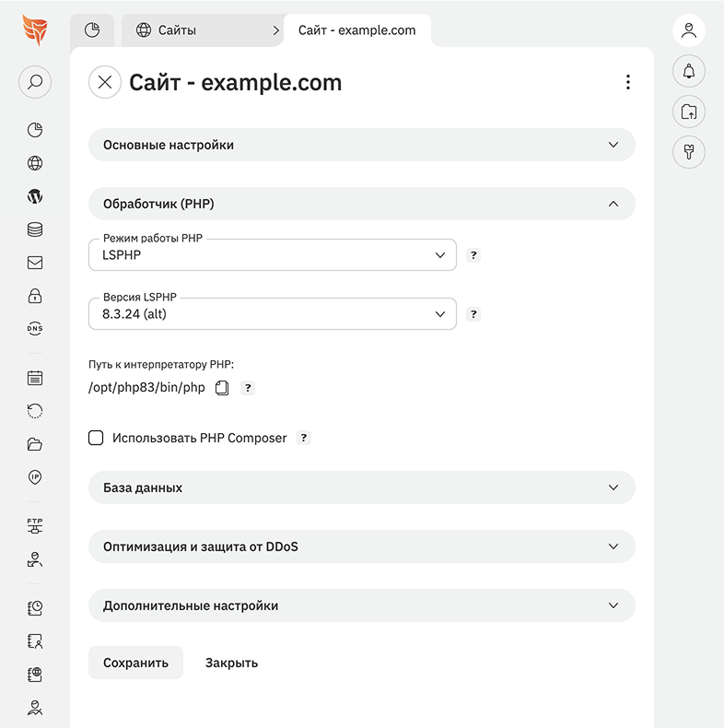Open the DNS section icon
This screenshot has height=728, width=724.
(x=35, y=329)
